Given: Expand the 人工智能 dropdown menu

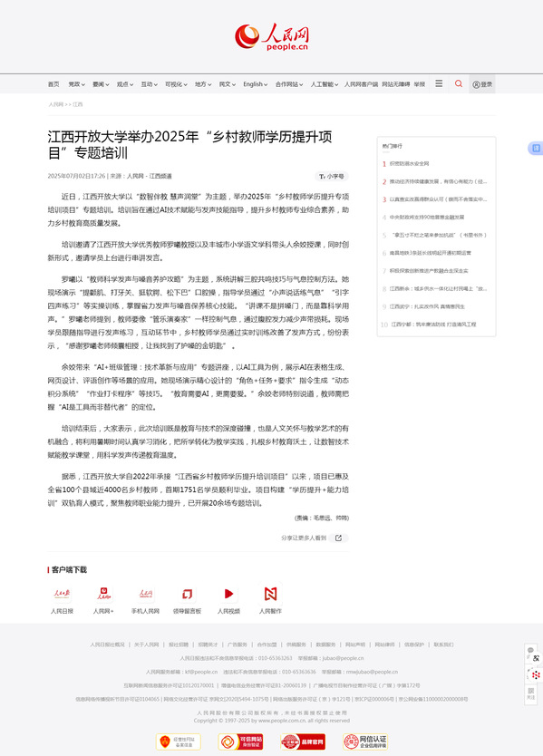Looking at the screenshot, I should 324,84.
